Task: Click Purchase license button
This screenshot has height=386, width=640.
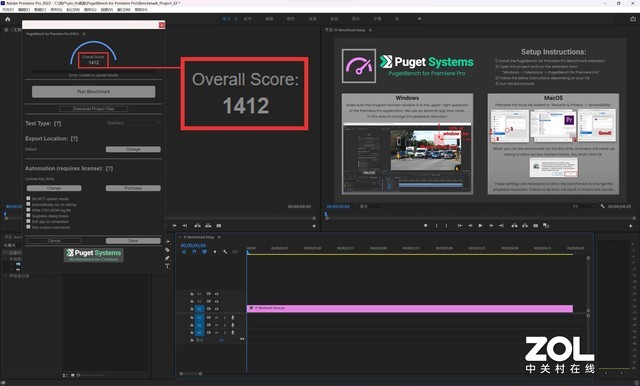Action: (x=133, y=188)
